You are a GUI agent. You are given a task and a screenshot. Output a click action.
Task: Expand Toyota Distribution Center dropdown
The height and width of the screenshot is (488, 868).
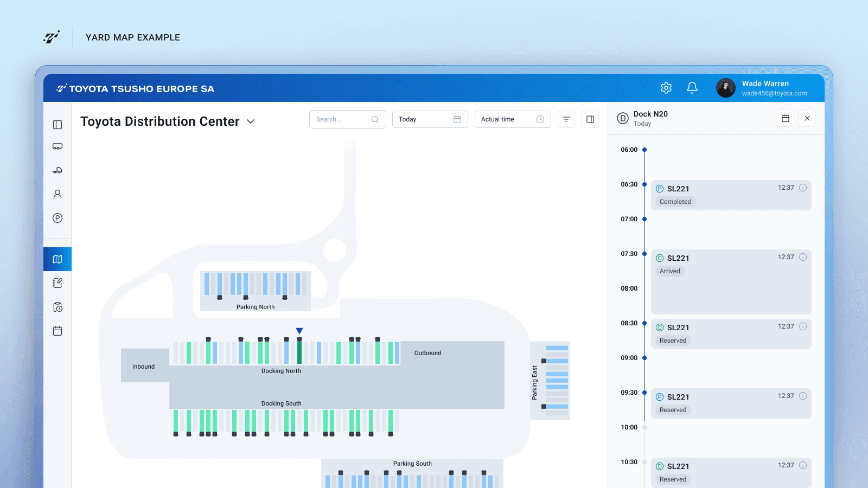pos(251,121)
